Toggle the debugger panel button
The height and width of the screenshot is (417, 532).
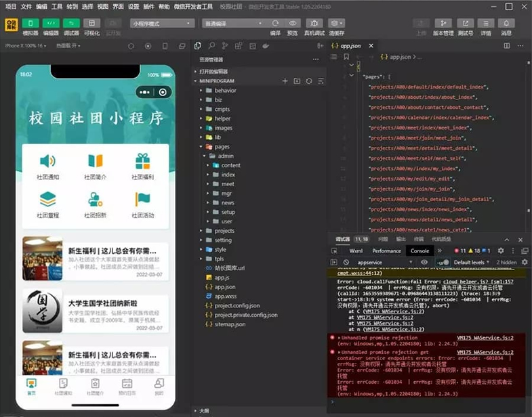(x=71, y=23)
